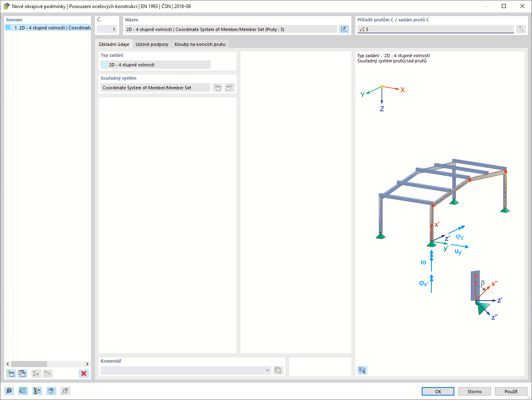The width and height of the screenshot is (532, 400).
Task: Click the edit coordinate system icon
Action: [229, 87]
